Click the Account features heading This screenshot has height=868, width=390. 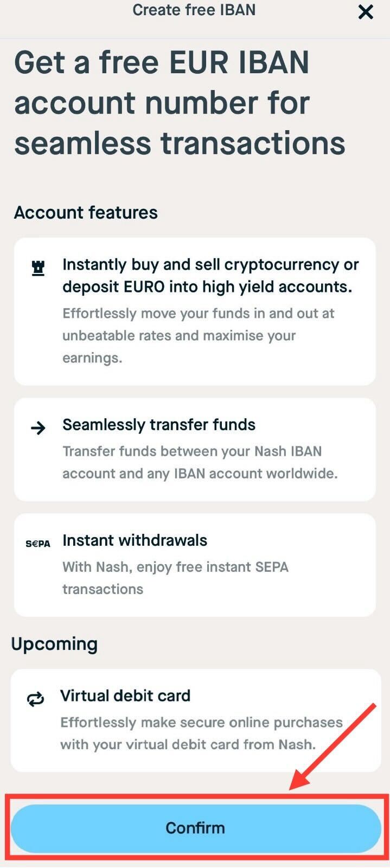[86, 213]
